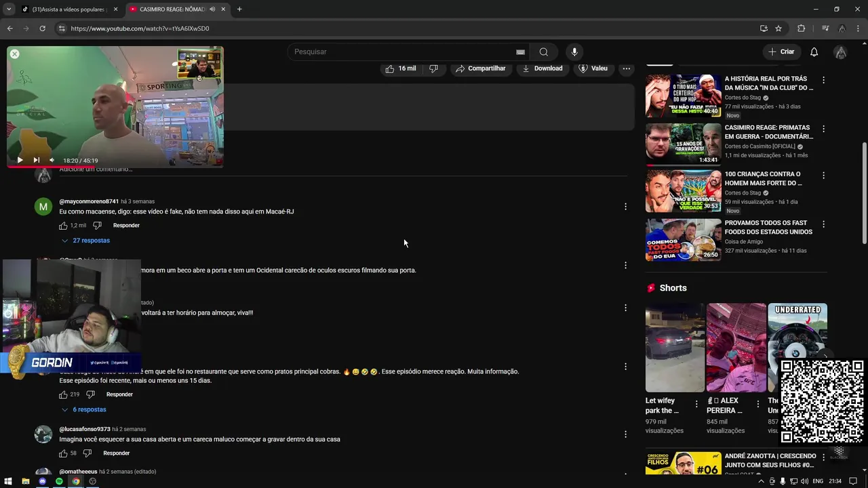The height and width of the screenshot is (488, 868).
Task: Reply to mayconmoreno8741 comment
Action: point(126,226)
